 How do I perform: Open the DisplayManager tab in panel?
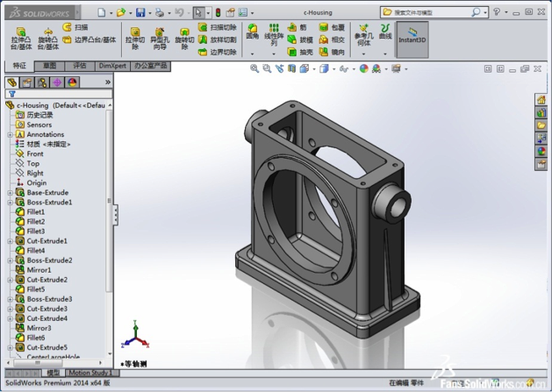tap(72, 82)
